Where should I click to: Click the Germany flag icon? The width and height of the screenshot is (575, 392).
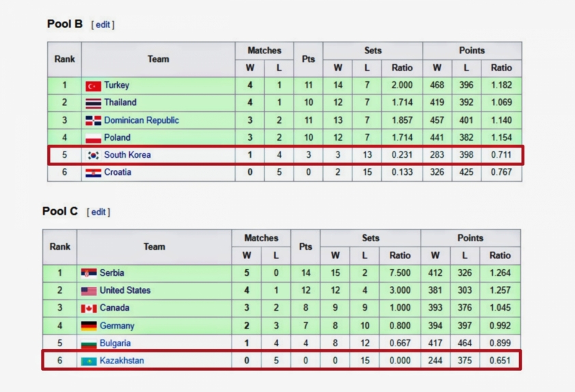pos(89,326)
